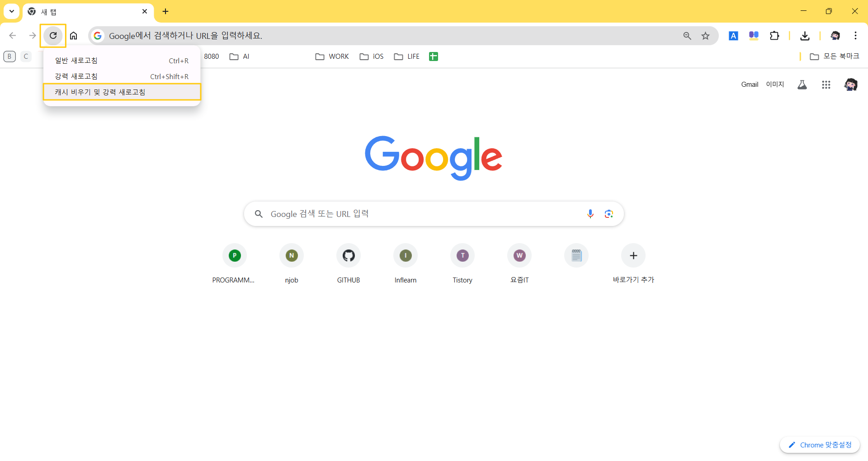Bookmark this page with the star icon
The height and width of the screenshot is (461, 868).
(705, 36)
